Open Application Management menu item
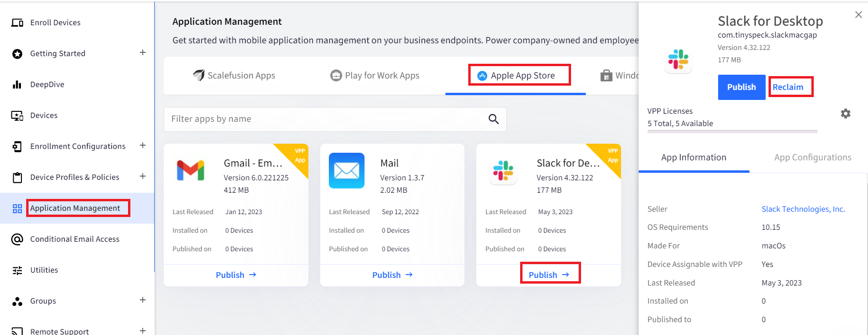Screen dimensions: 868x335 (75, 208)
